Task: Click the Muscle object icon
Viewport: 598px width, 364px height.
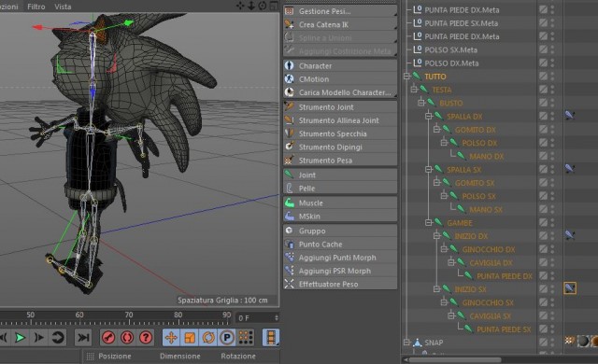Action: (x=290, y=203)
